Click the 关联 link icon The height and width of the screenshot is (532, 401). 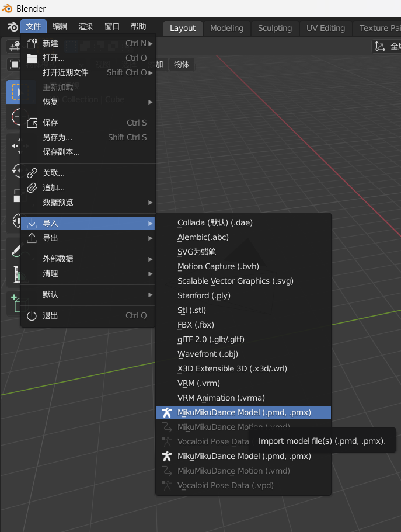point(32,173)
